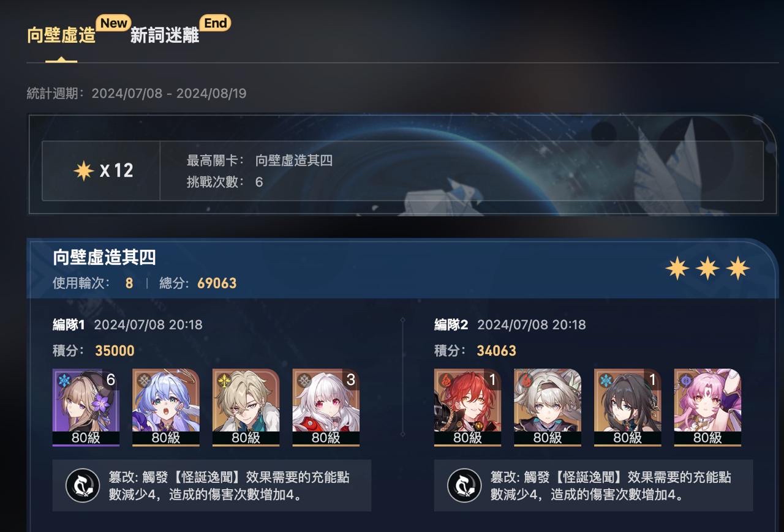
Task: Switch to the 向壁虛造 tab
Action: pos(61,36)
